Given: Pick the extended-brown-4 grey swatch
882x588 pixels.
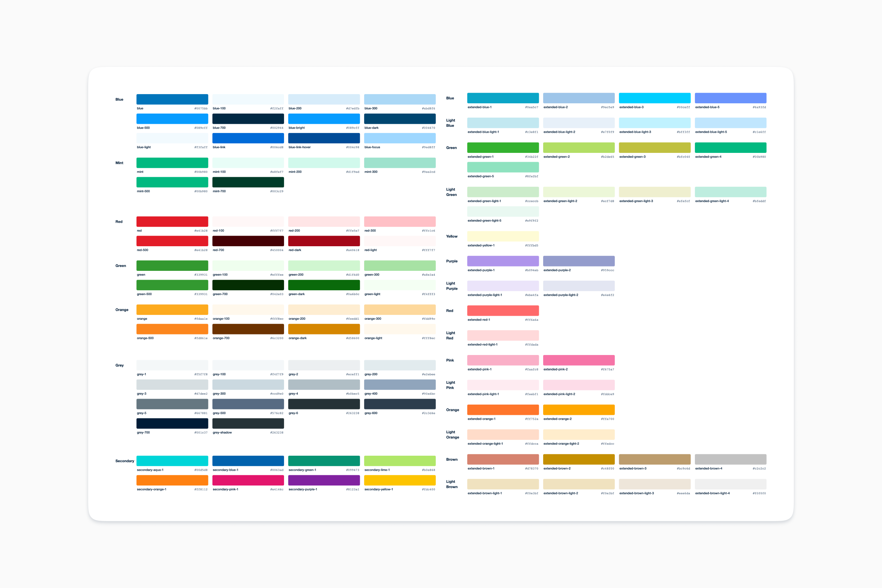Looking at the screenshot, I should coord(730,459).
